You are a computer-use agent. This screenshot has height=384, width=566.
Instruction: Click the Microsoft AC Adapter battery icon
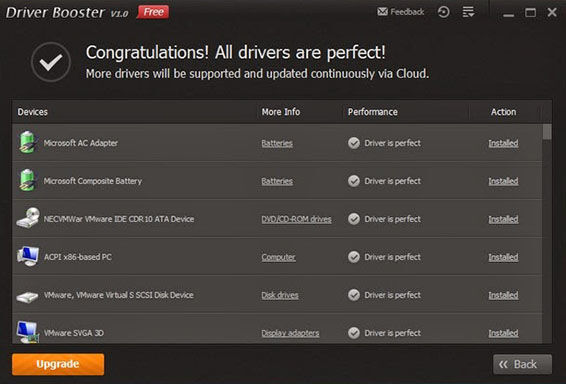(27, 143)
